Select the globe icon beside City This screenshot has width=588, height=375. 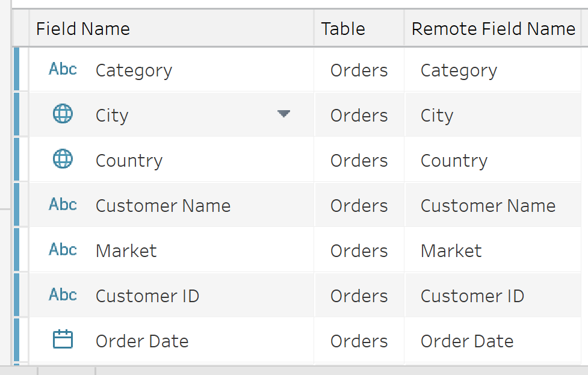[63, 114]
